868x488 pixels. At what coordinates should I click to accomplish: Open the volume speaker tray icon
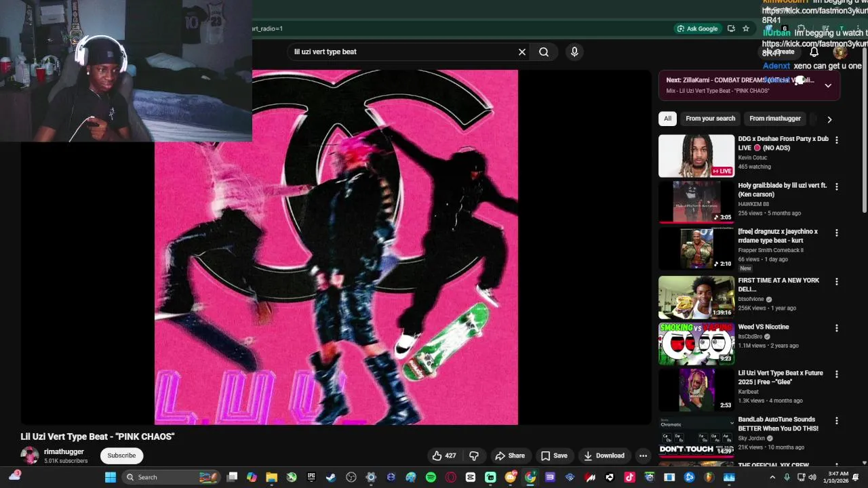[x=812, y=477]
